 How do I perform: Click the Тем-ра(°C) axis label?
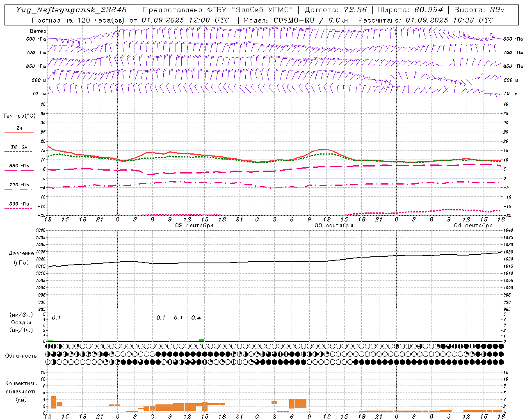(x=19, y=116)
